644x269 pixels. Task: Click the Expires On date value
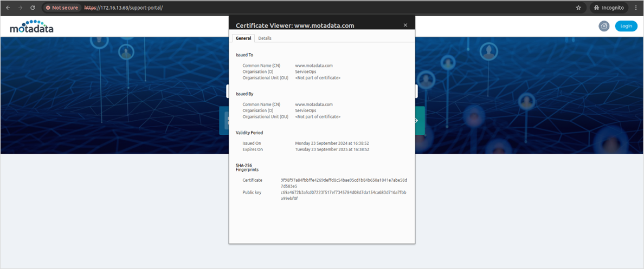[x=332, y=149]
